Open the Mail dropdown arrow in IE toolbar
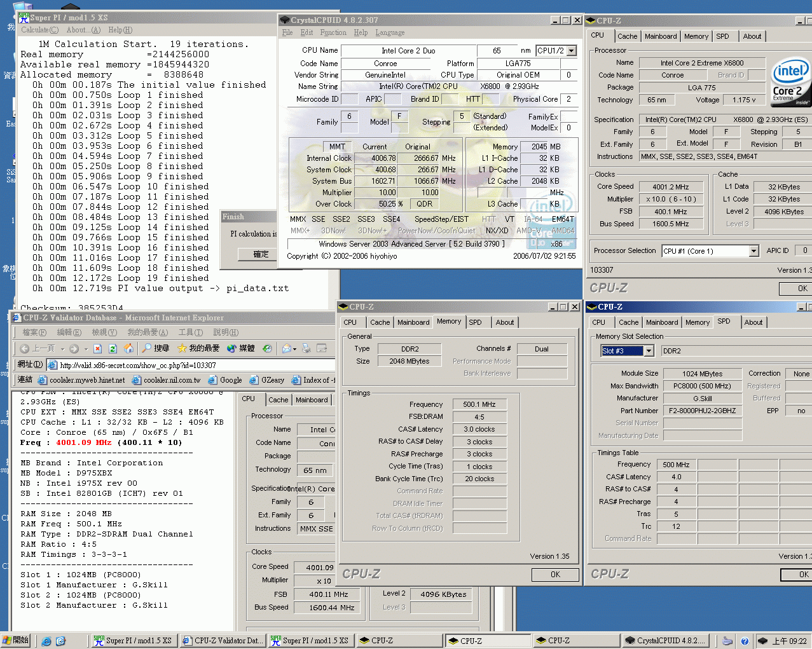This screenshot has width=812, height=649. coord(295,349)
